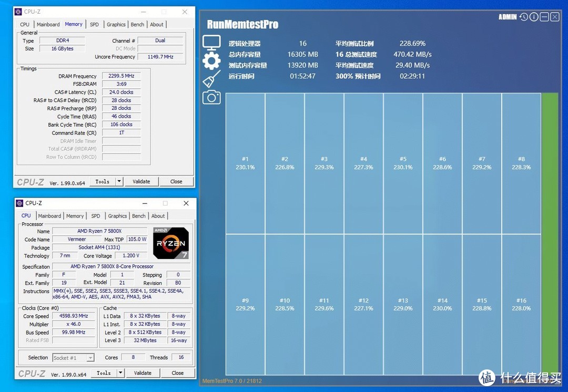The height and width of the screenshot is (392, 568).
Task: Select memtest instance tile #9 229.2%
Action: pos(245,304)
